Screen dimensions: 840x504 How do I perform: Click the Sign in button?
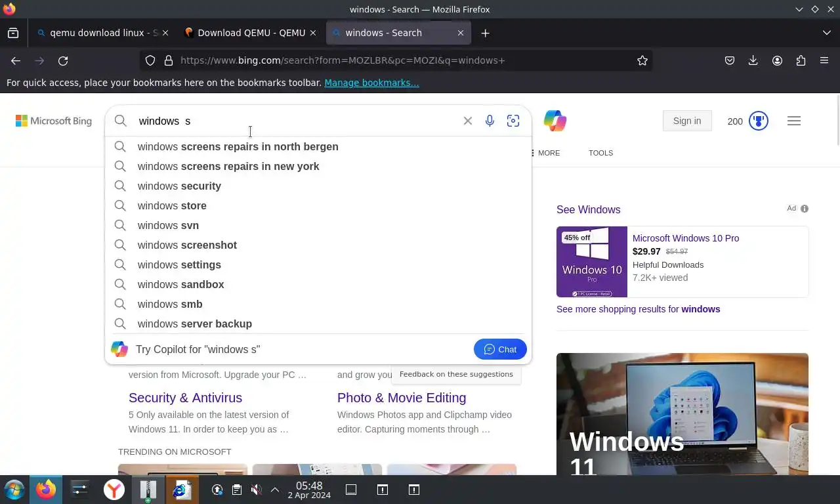pos(687,121)
